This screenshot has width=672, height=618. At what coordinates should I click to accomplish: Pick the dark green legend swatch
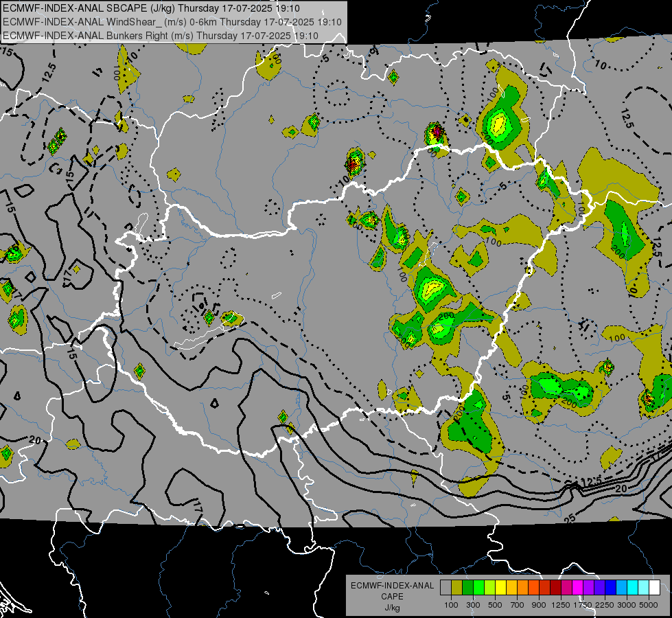click(x=467, y=588)
